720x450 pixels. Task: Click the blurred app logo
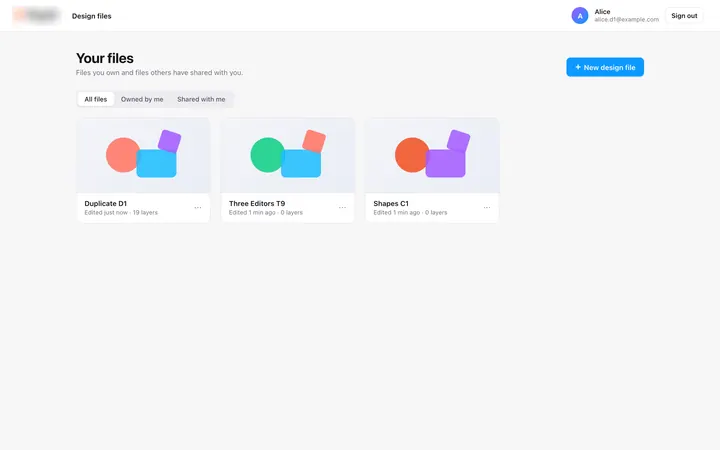coord(37,16)
